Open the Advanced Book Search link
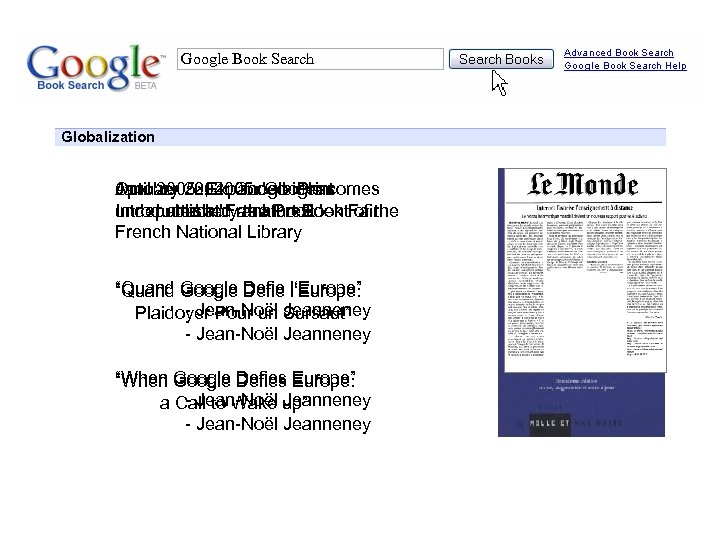 pos(619,53)
